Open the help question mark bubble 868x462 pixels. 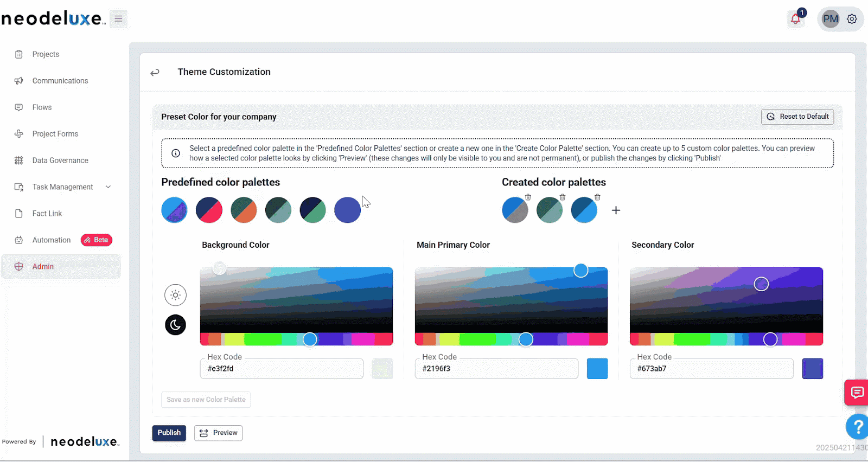[x=857, y=427]
